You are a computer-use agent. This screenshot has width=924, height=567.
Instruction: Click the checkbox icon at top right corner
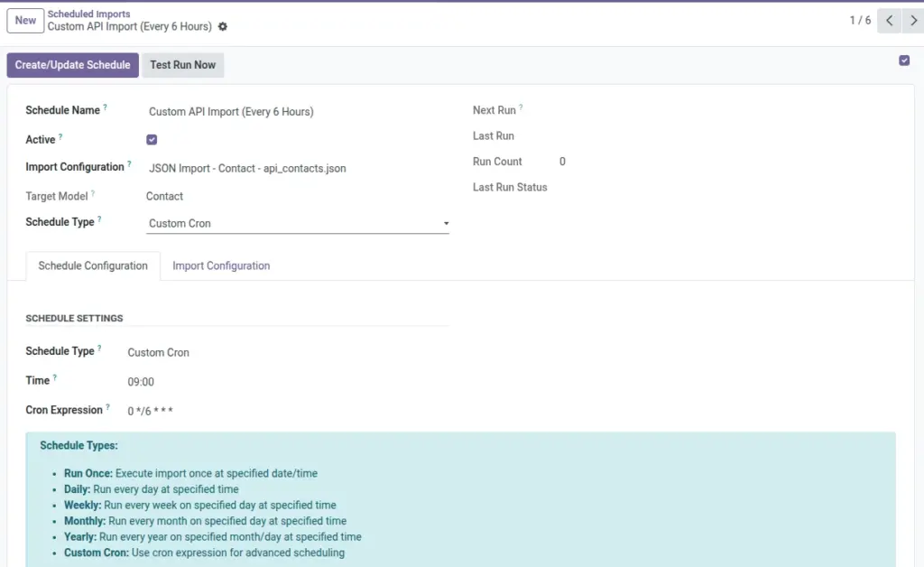pos(904,60)
